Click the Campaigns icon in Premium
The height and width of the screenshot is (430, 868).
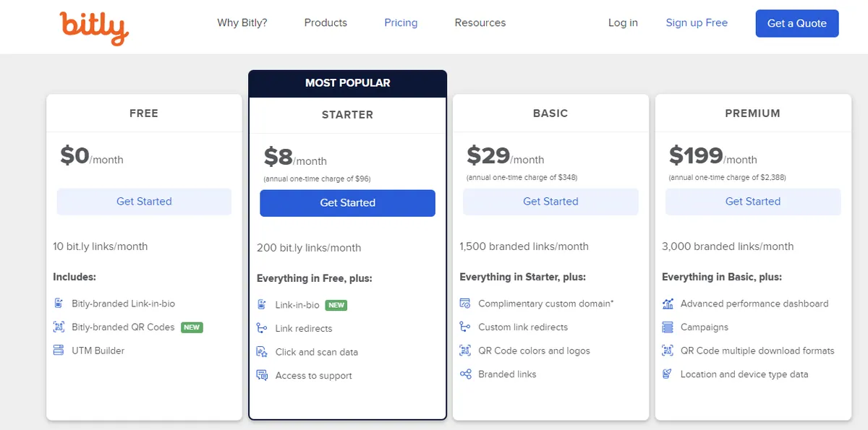(x=668, y=327)
